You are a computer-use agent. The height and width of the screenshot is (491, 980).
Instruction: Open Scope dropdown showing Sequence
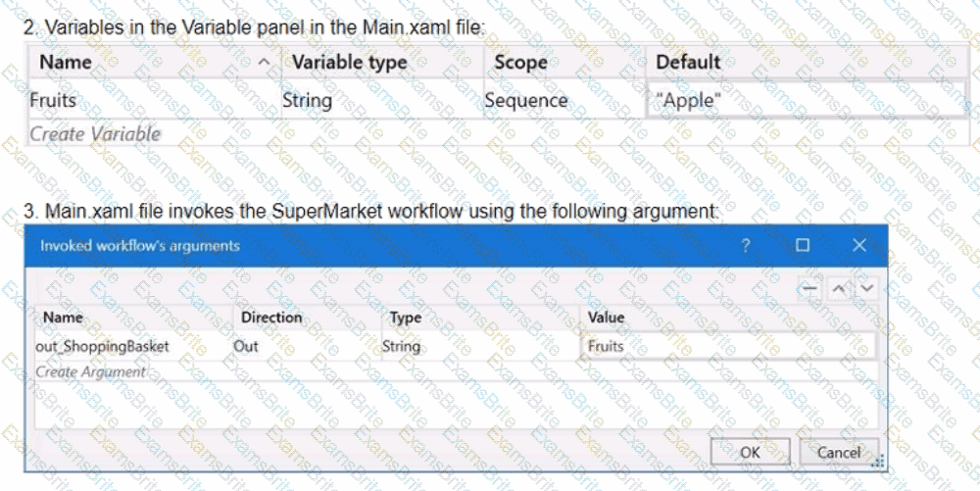(x=563, y=100)
